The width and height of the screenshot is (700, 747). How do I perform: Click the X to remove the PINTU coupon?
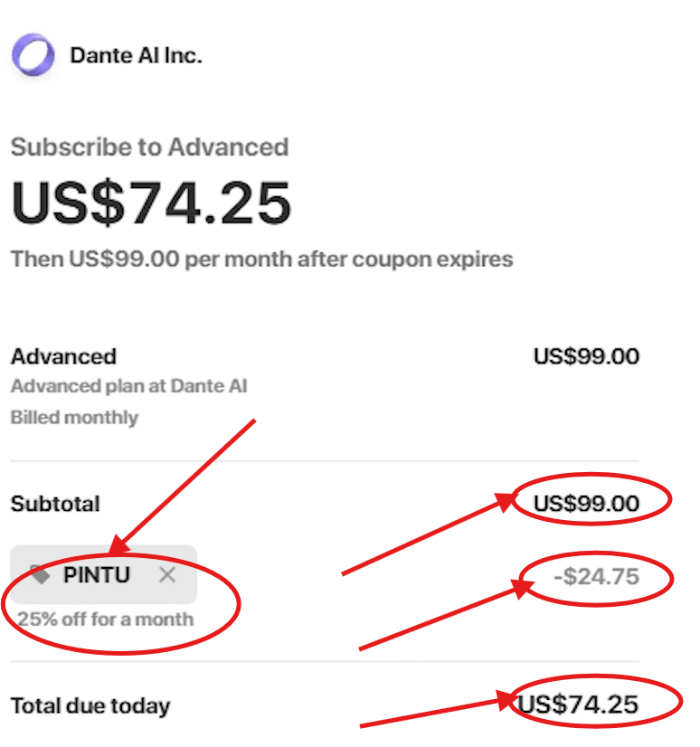(167, 573)
